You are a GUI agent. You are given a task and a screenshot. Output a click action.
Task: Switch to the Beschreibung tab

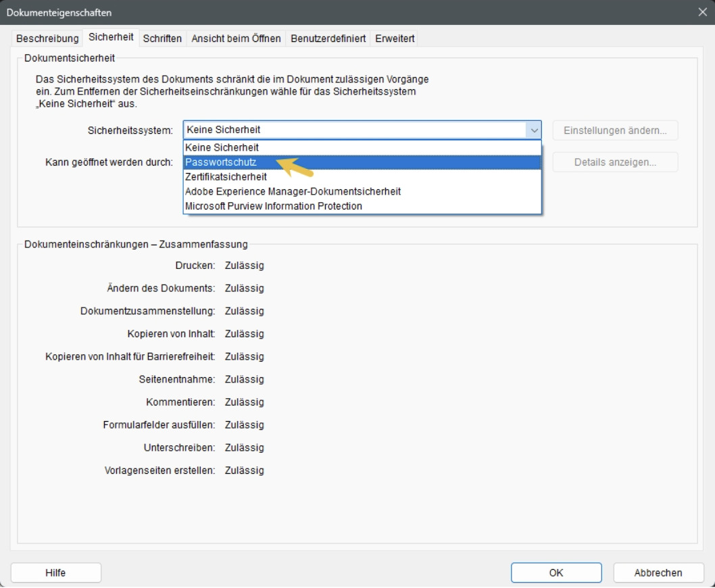click(47, 39)
